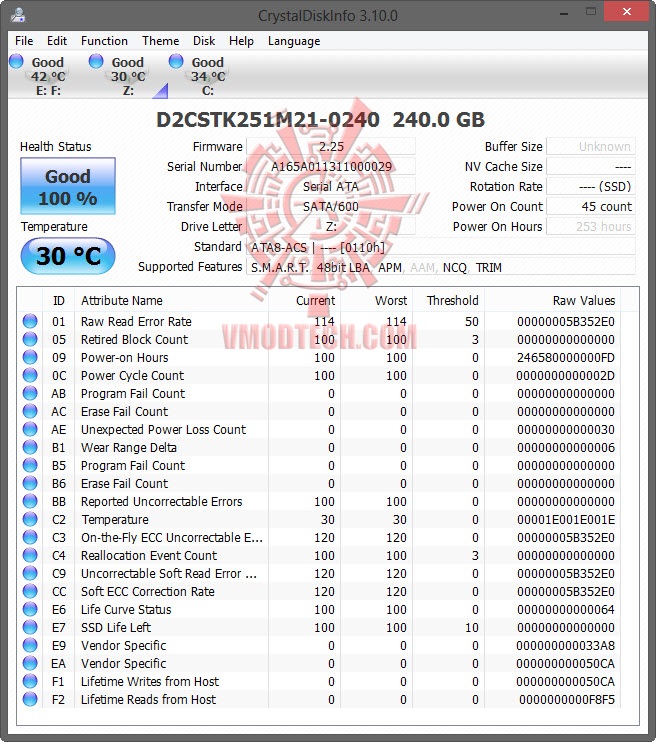Click status icon of Wear Range Delta
The height and width of the screenshot is (742, 656).
[x=30, y=447]
